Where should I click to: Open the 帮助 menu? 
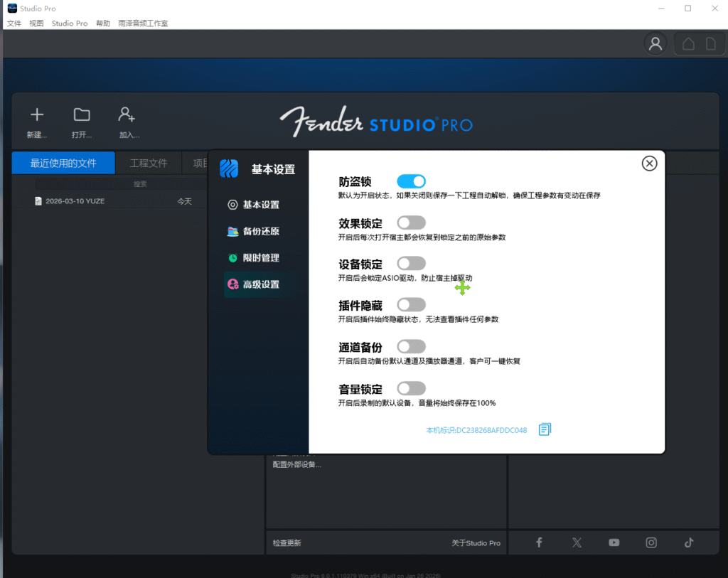[x=102, y=23]
